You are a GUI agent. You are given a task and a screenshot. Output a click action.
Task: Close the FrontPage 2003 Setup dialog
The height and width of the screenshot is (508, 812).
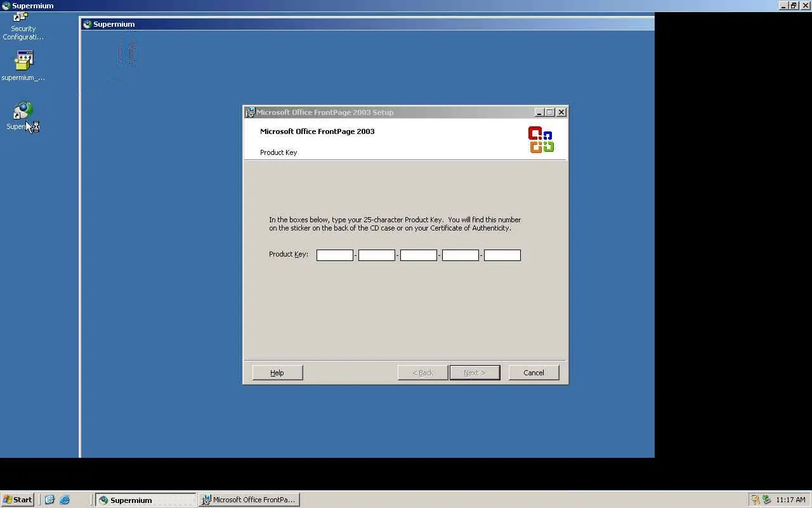pos(561,112)
